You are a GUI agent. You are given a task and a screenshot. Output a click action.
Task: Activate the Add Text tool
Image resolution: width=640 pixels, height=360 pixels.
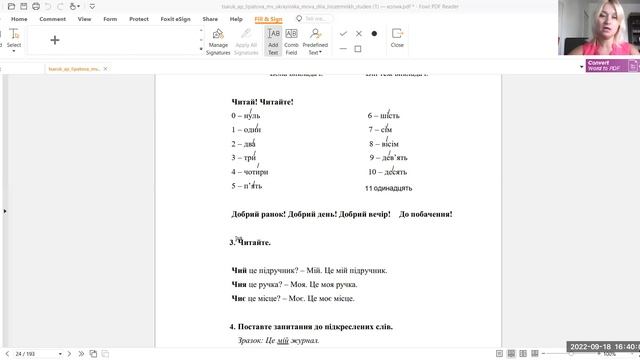pos(273,42)
